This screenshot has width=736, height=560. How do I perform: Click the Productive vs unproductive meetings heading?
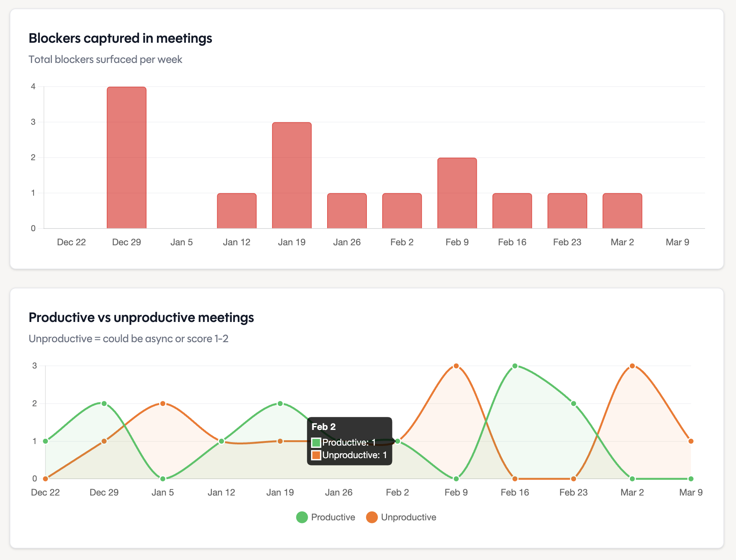[x=141, y=317]
